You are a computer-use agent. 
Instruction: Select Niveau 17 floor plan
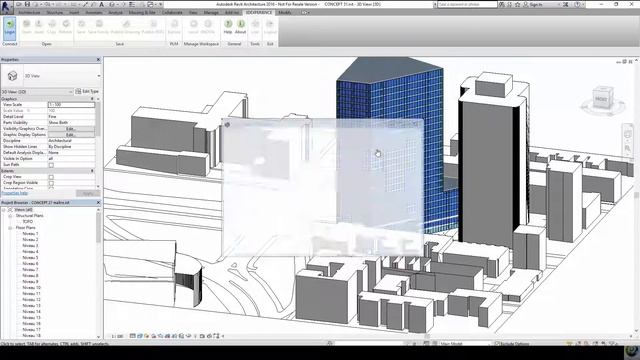click(x=31, y=329)
